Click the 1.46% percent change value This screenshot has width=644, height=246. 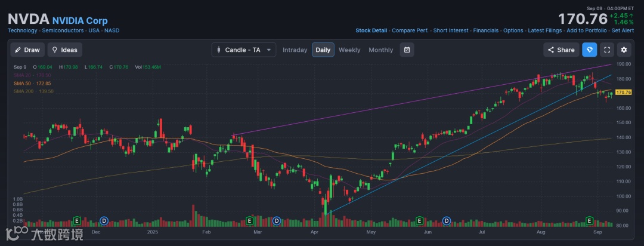624,22
